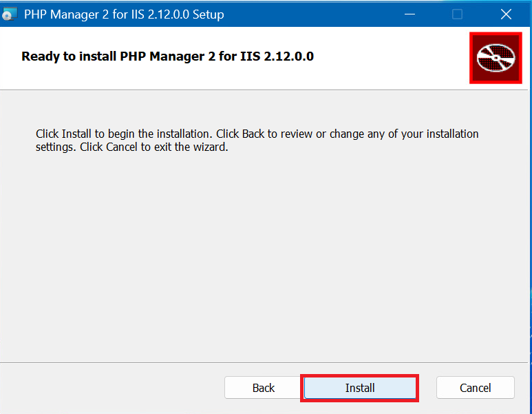
Task: Click 'Setup' word in window title
Action: [x=207, y=14]
